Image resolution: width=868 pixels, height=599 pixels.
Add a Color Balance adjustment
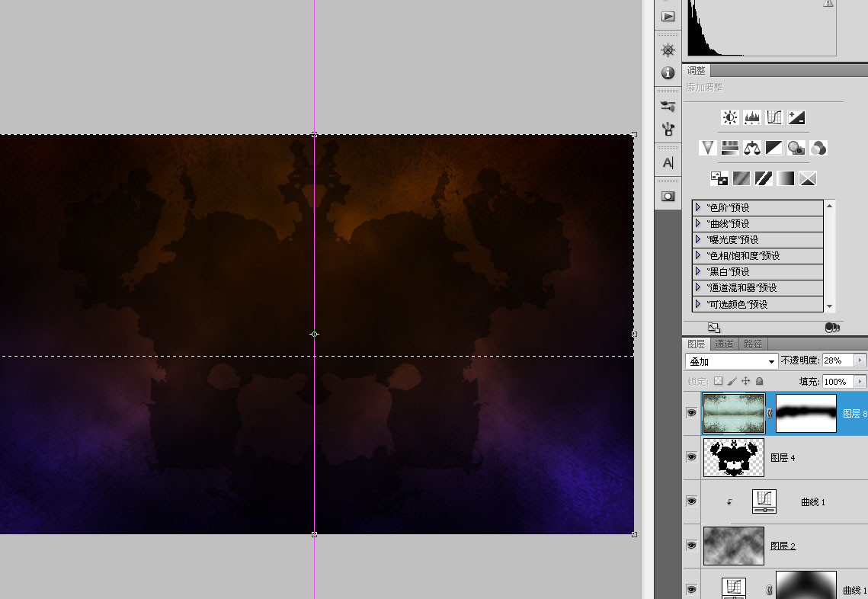pyautogui.click(x=751, y=148)
